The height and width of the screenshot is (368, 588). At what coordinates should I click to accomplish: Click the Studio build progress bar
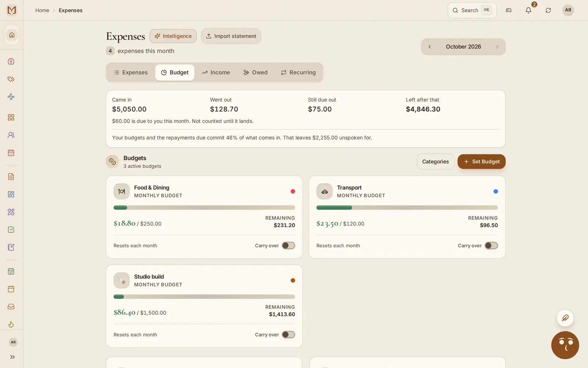tap(204, 297)
